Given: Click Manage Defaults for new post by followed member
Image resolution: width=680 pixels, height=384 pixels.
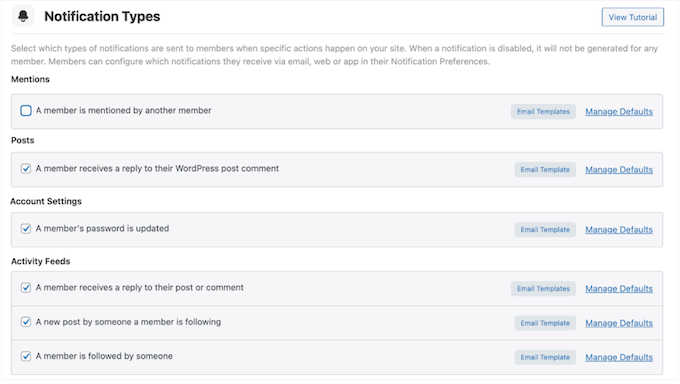Looking at the screenshot, I should coord(619,323).
